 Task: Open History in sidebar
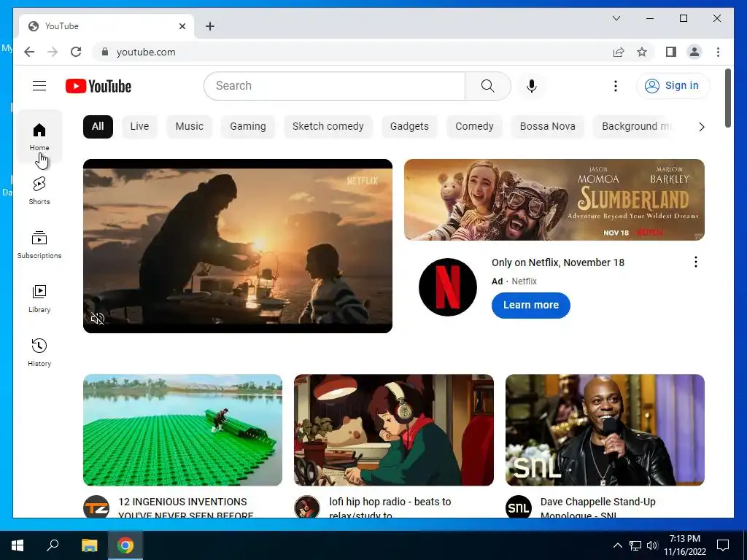[x=39, y=352]
